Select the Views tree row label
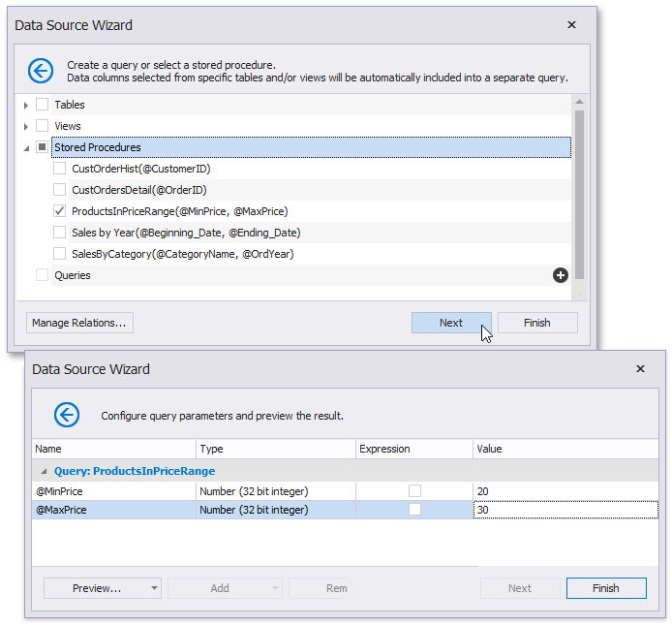Viewport: 672px width, 626px height. tap(68, 126)
